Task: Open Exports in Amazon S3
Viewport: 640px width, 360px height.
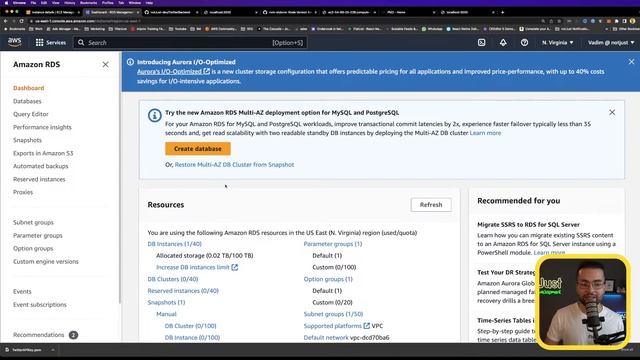Action: pos(43,153)
